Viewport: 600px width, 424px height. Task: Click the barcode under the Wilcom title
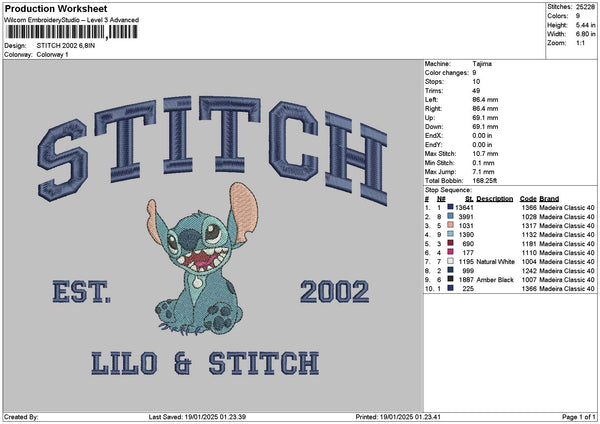tap(72, 32)
